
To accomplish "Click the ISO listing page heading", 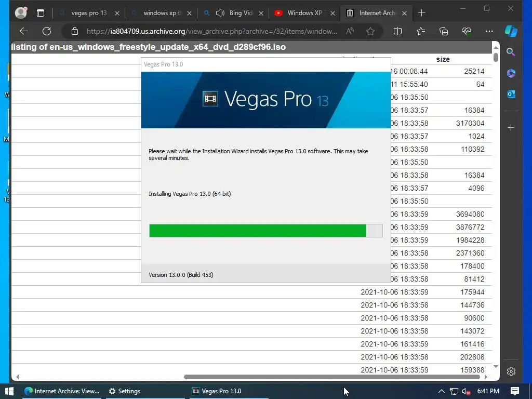I will pyautogui.click(x=149, y=47).
